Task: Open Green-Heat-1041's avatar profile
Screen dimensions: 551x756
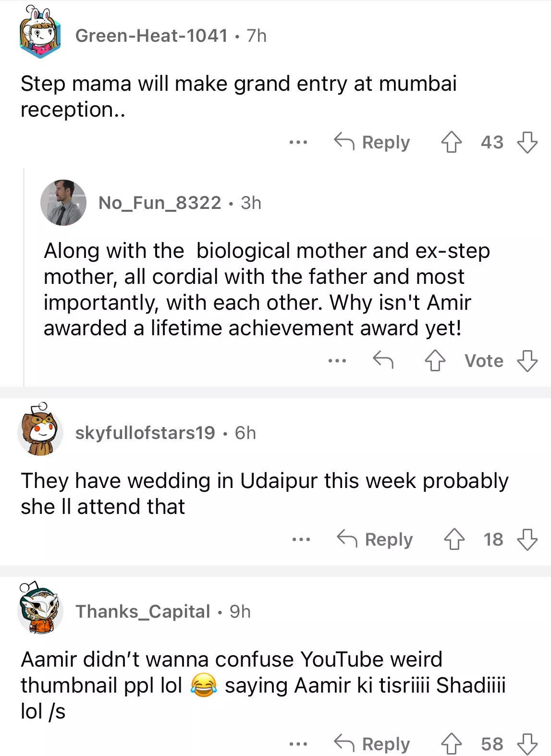Action: (40, 36)
